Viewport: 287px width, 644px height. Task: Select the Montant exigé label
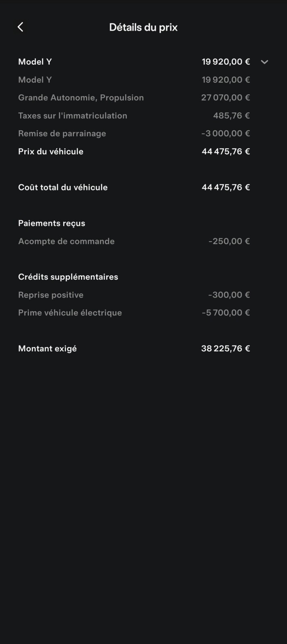(47, 349)
